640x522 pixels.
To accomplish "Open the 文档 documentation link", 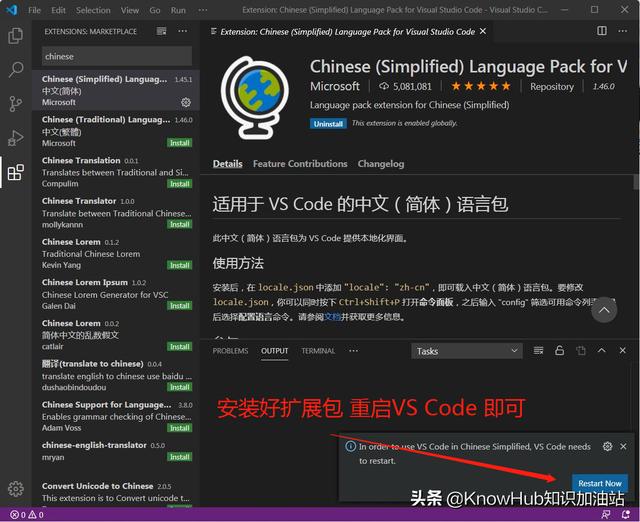I will (331, 317).
